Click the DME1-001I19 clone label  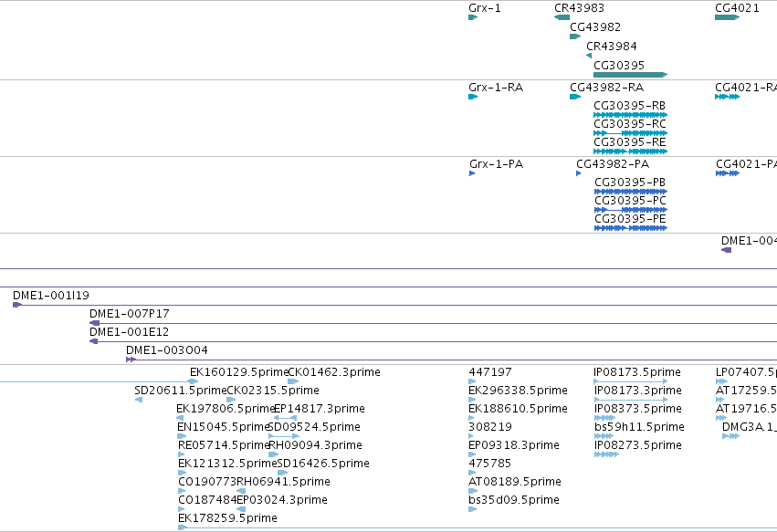[x=51, y=296]
